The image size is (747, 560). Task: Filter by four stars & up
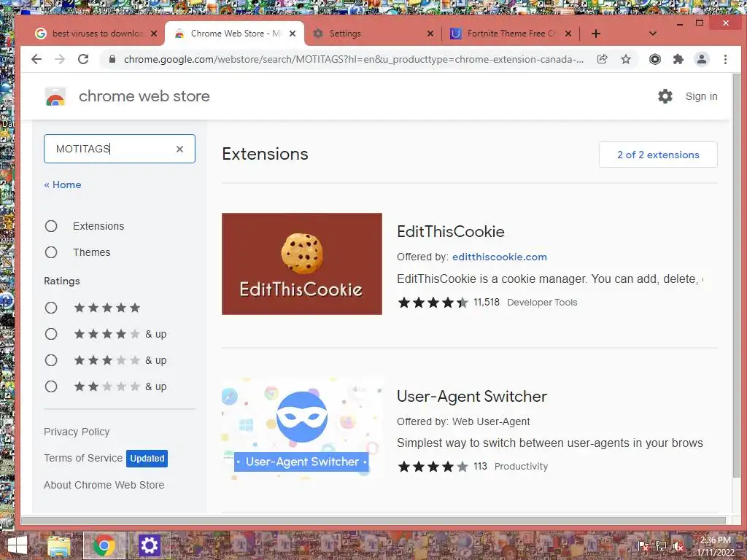coord(51,334)
